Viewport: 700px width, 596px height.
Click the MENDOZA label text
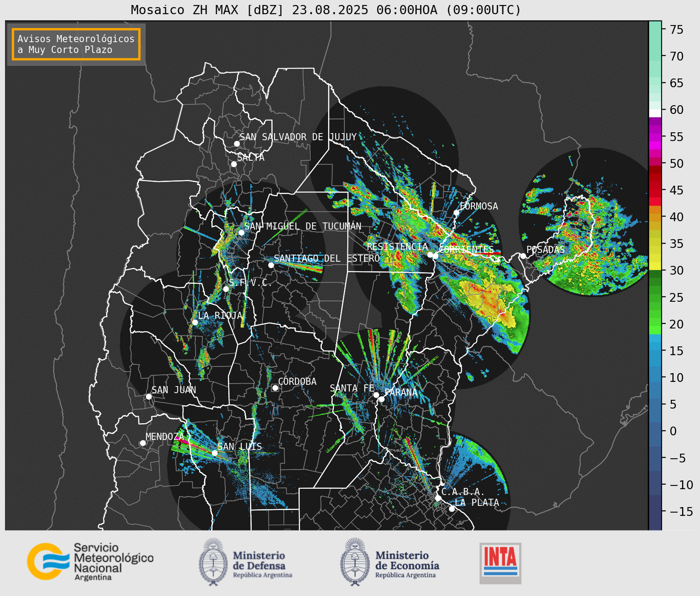[165, 437]
